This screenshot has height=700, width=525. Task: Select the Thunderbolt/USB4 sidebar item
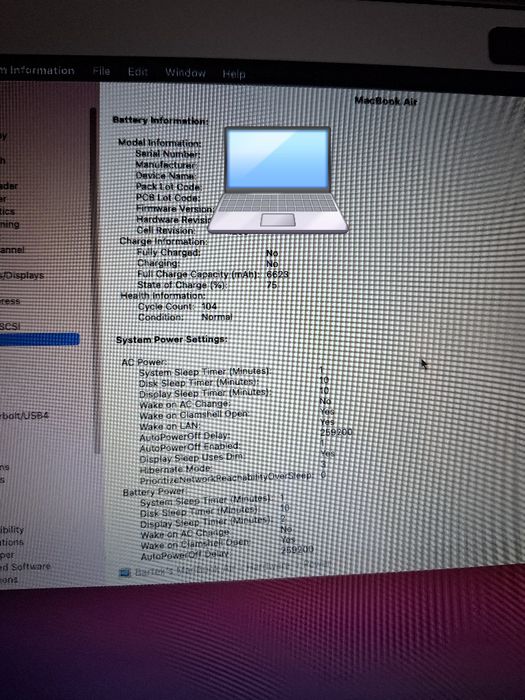(24, 416)
